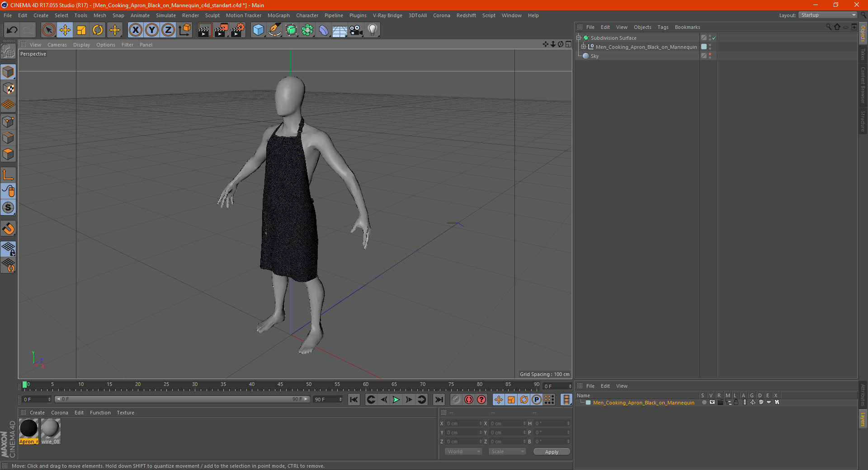Click the X position input field
Viewport: 868px width, 470px height.
pos(464,423)
